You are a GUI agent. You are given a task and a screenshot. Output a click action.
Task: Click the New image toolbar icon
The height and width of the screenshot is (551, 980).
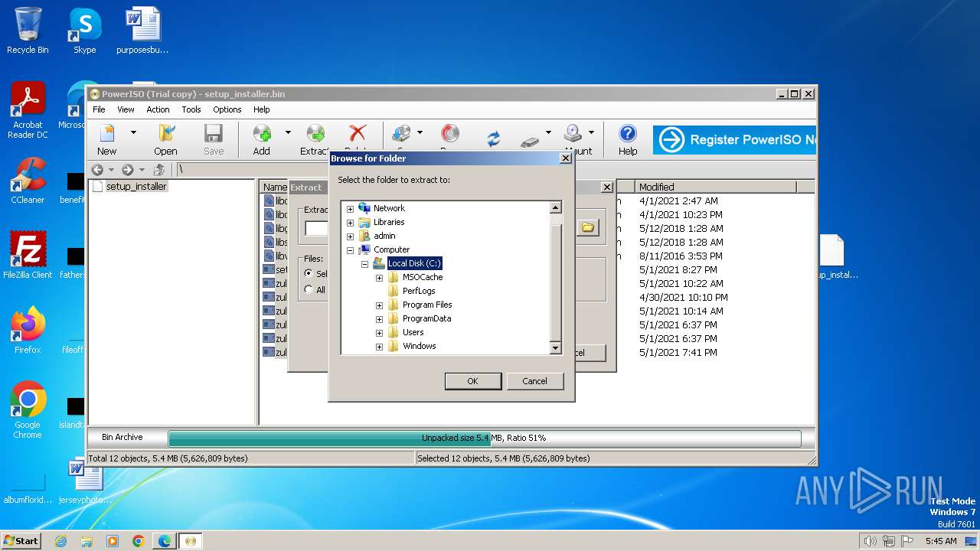click(107, 134)
